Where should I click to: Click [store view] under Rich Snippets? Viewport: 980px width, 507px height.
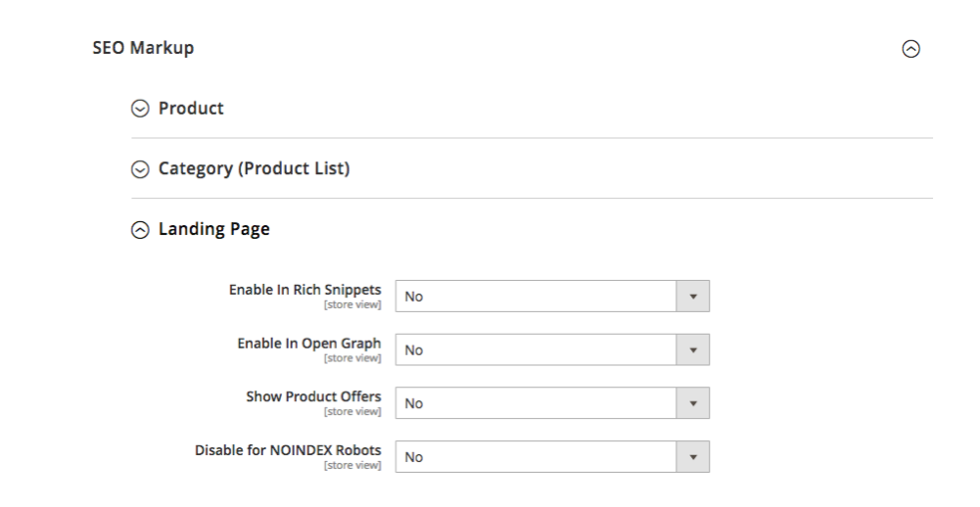[352, 305]
